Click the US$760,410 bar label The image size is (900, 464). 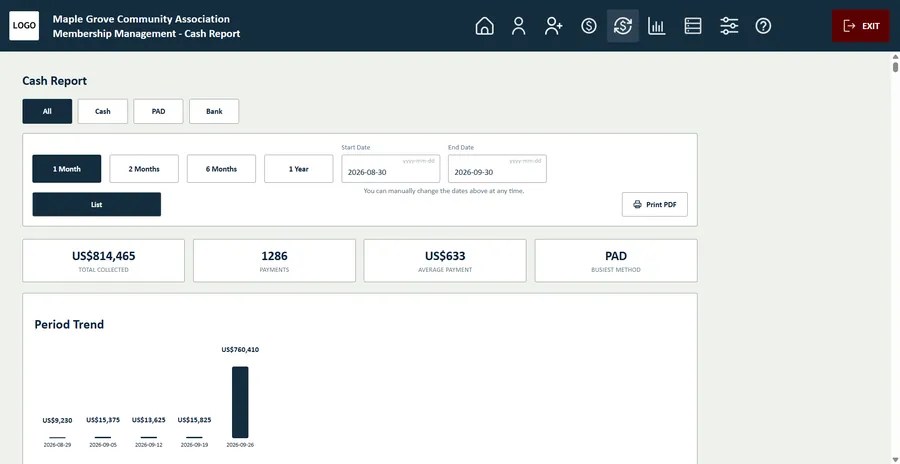[240, 350]
